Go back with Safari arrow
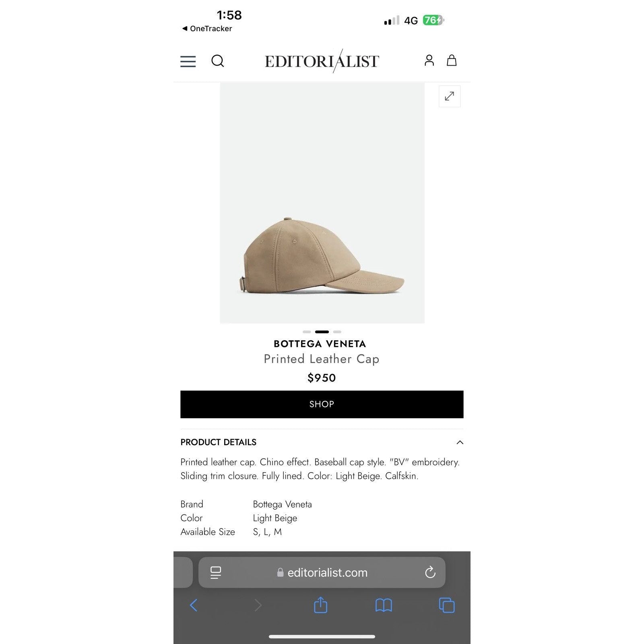644x644 pixels. [194, 605]
